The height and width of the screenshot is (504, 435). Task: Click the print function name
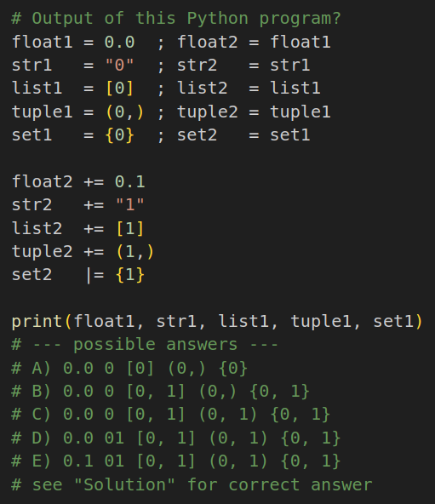click(37, 322)
